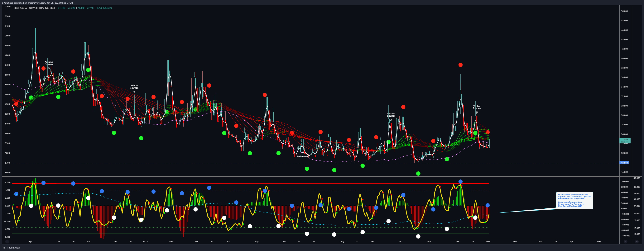The image size is (644, 251).
Task: Click the 2021 label on time axis
Action: (x=145, y=242)
